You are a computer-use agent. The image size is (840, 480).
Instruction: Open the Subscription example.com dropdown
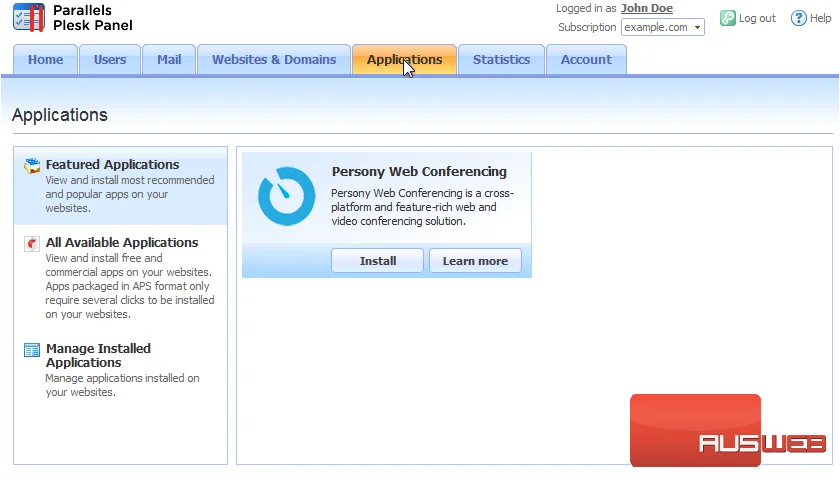pyautogui.click(x=663, y=27)
